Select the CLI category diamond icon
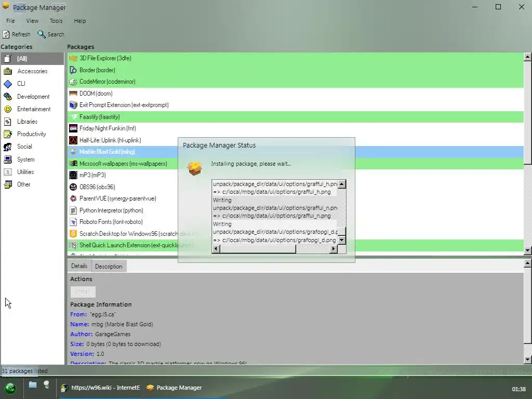The height and width of the screenshot is (399, 532). [8, 84]
